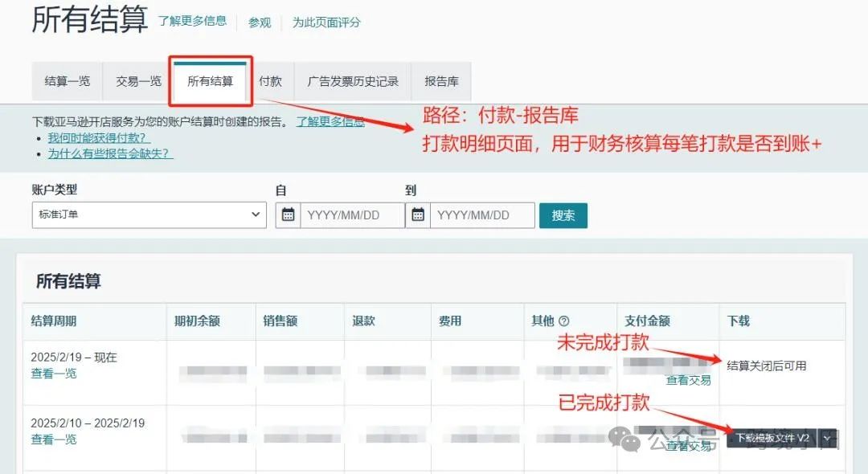Click 下载模板文件 V2 button
868x474 pixels.
click(x=772, y=438)
